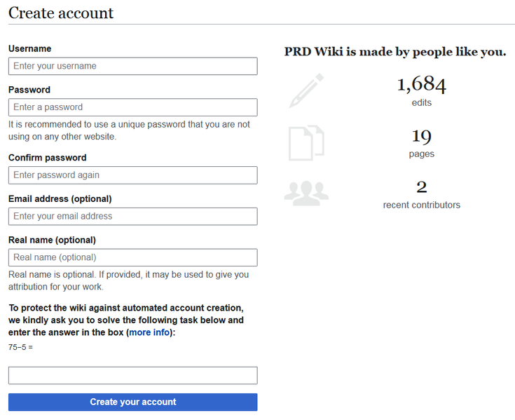The image size is (515, 420).
Task: Focus the Username input field
Action: coord(133,66)
